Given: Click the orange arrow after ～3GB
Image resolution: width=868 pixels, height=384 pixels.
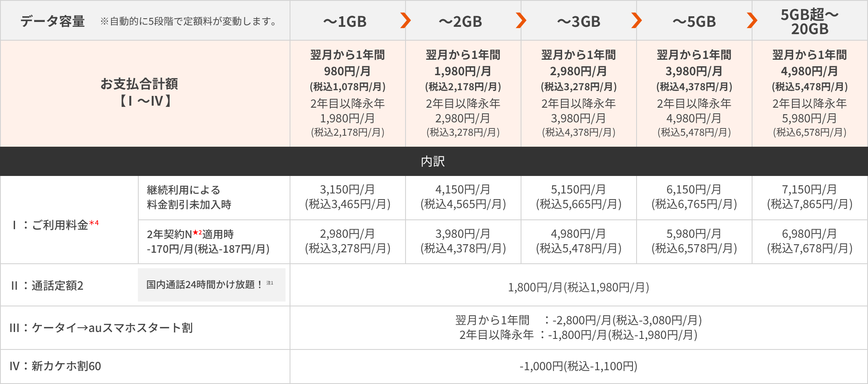Looking at the screenshot, I should [637, 20].
